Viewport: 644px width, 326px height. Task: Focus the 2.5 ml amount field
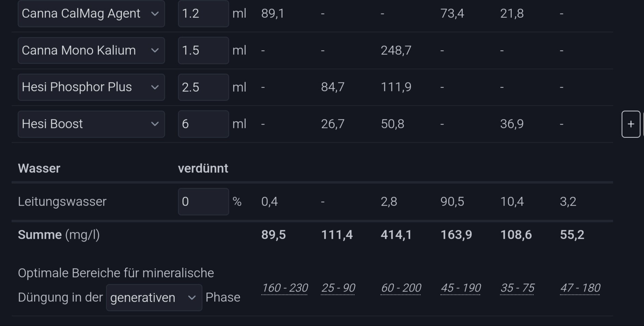click(203, 87)
